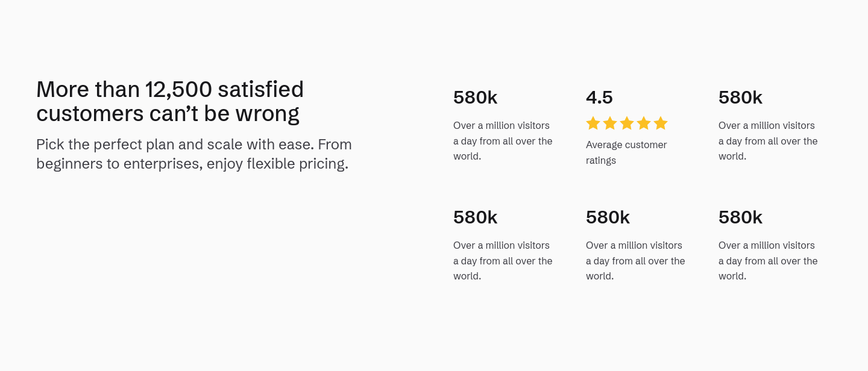Image resolution: width=868 pixels, height=371 pixels.
Task: Click the 'customers can't be wrong' heading line
Action: pos(168,114)
